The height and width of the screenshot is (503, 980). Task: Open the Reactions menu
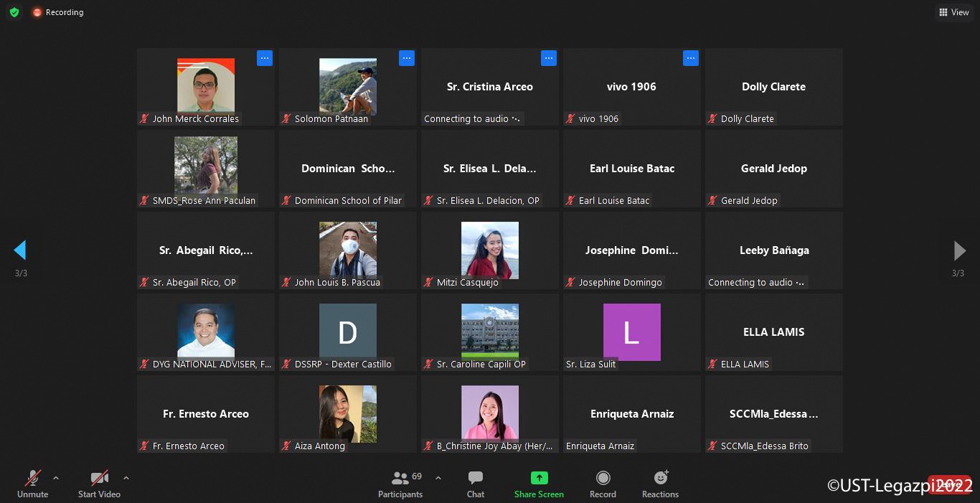(x=660, y=484)
